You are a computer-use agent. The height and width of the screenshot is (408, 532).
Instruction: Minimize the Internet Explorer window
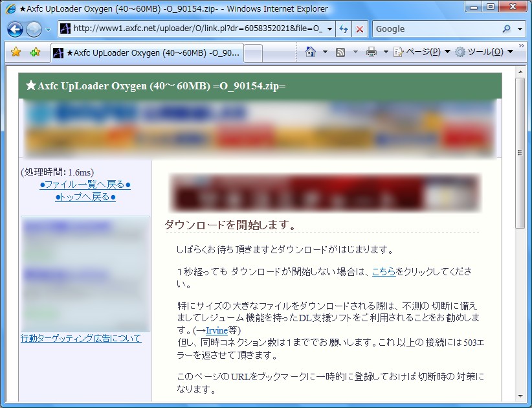474,7
